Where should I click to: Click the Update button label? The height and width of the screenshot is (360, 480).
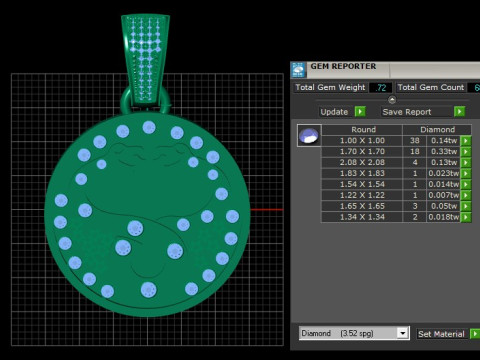(x=334, y=112)
